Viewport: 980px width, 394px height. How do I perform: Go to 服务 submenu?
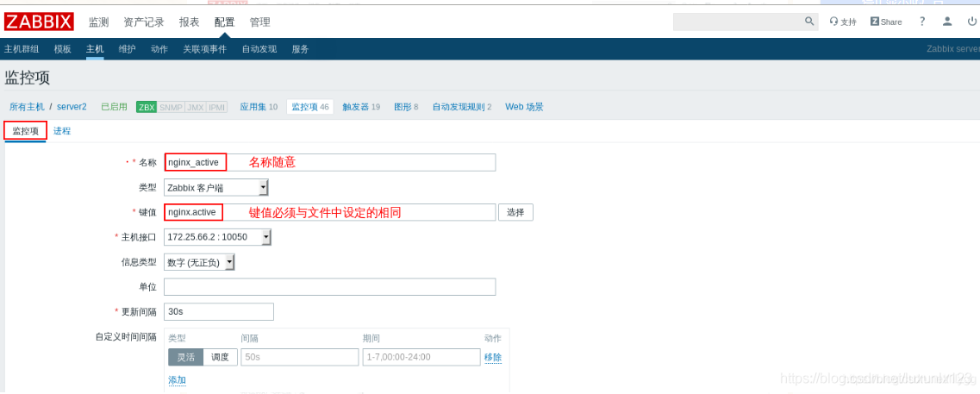pyautogui.click(x=300, y=49)
